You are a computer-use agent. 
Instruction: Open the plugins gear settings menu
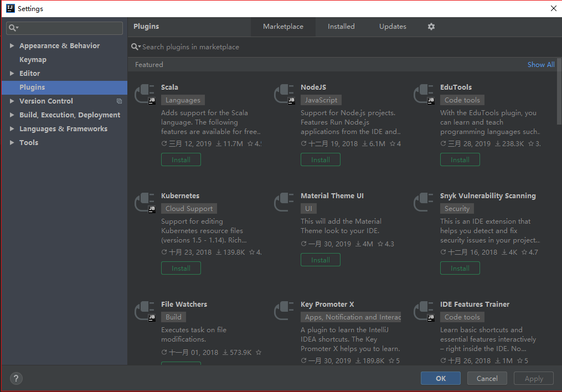coord(431,27)
